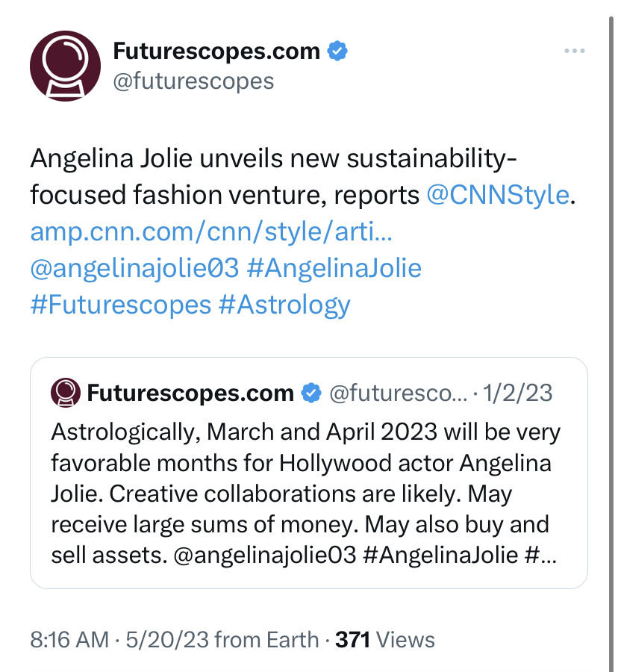
Task: Click the verified badge in quoted tweet
Action: tap(311, 393)
